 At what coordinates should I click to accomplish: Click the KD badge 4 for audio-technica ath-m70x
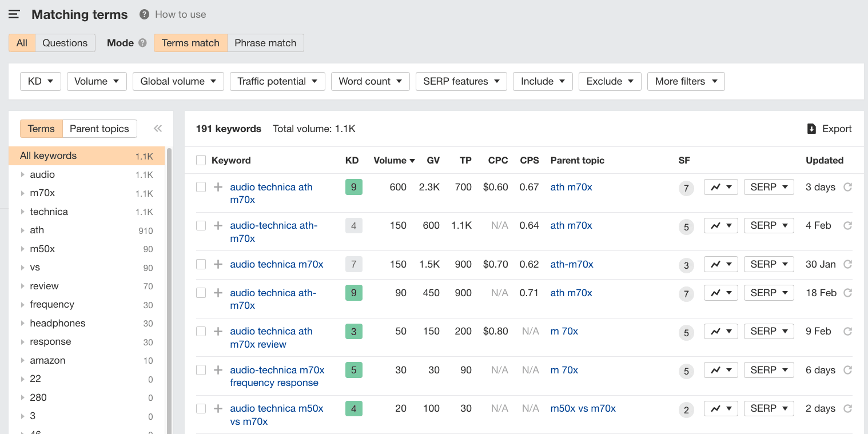pyautogui.click(x=354, y=226)
